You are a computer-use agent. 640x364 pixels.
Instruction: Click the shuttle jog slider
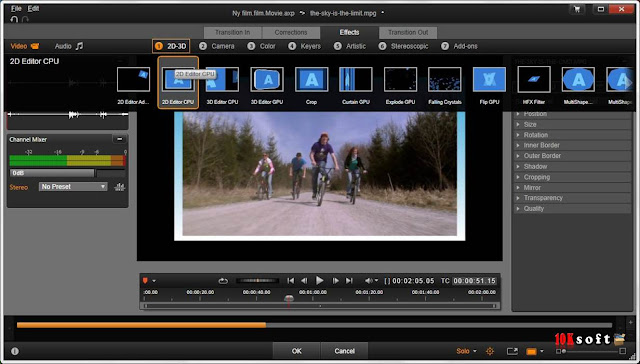(258, 281)
